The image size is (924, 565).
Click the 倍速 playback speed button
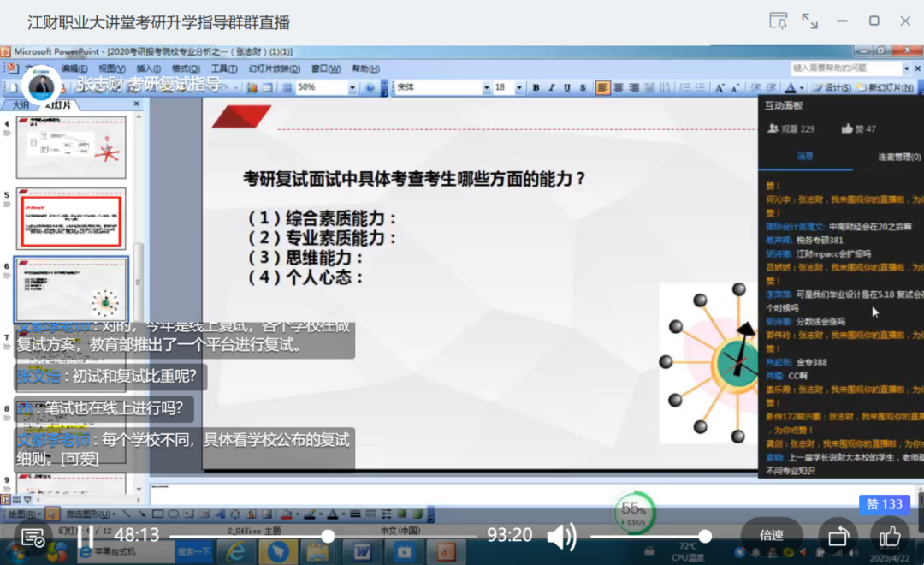[x=770, y=534]
